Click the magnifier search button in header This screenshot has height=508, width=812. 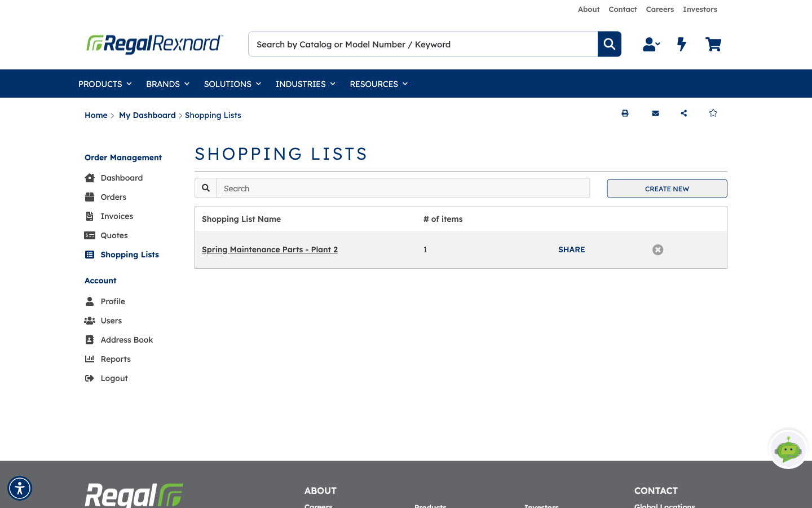[x=609, y=44]
